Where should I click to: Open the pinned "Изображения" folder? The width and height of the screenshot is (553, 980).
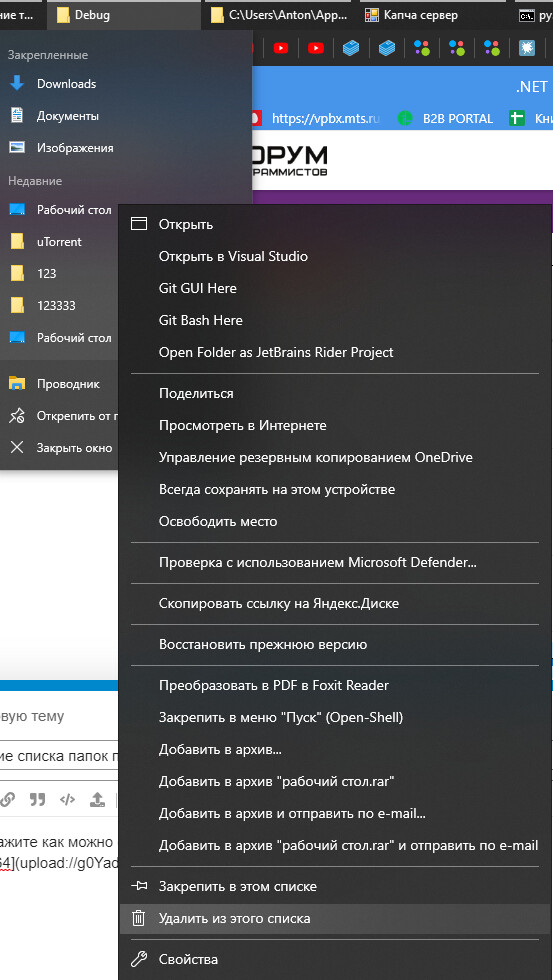click(125, 148)
